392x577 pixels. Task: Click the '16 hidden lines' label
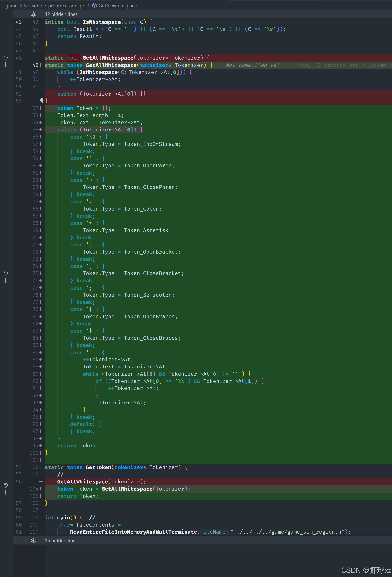61,541
